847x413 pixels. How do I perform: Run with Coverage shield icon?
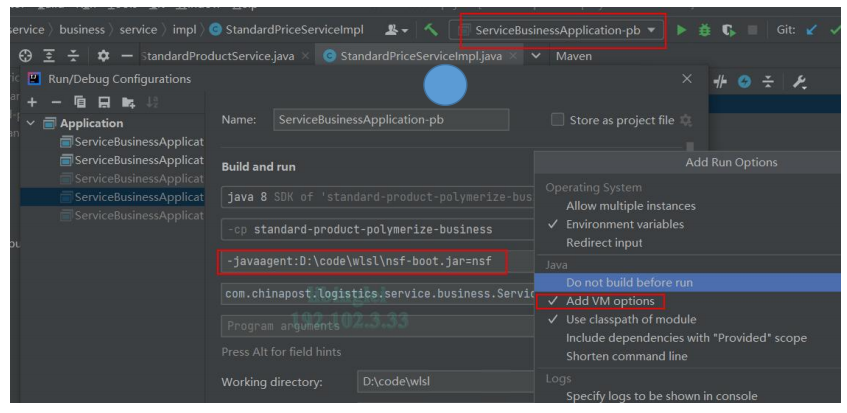click(x=729, y=30)
